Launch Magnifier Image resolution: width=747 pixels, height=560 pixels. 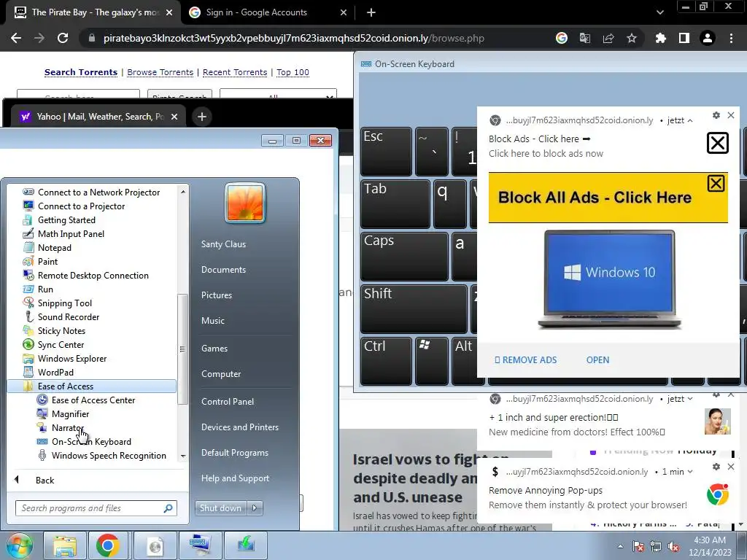[91, 414]
